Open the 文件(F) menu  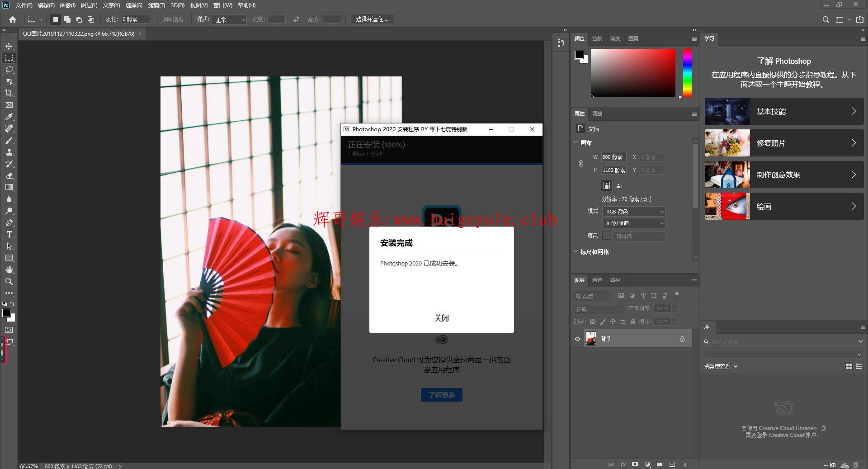click(x=24, y=5)
